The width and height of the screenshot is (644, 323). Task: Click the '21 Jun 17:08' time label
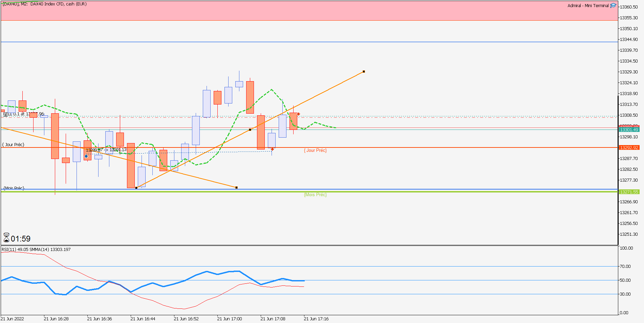tap(273, 319)
